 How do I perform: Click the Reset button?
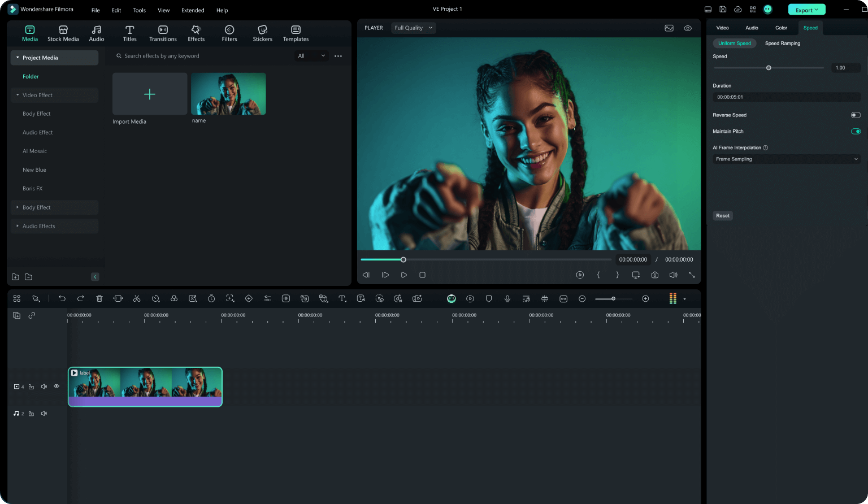[723, 216]
